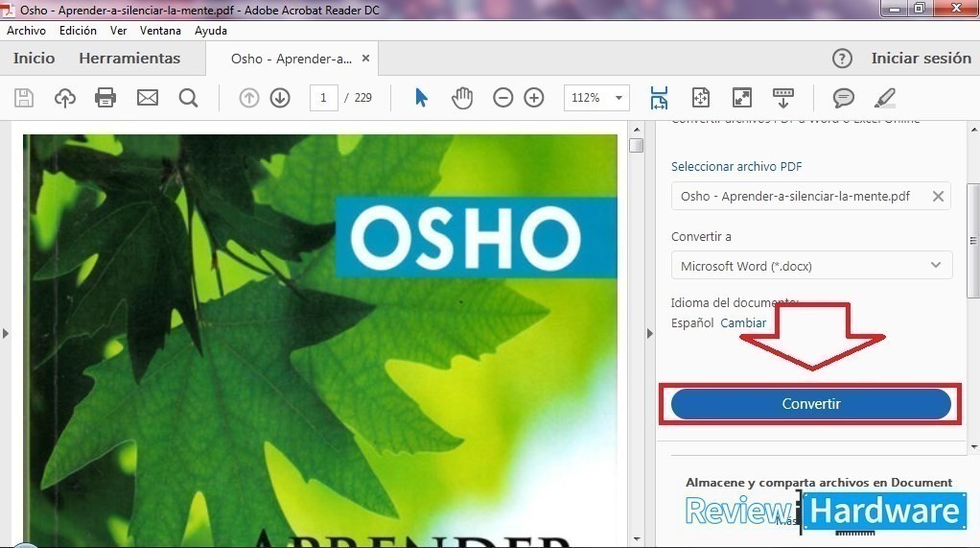980x548 pixels.
Task: Click document scrollbar up arrow
Action: [637, 130]
